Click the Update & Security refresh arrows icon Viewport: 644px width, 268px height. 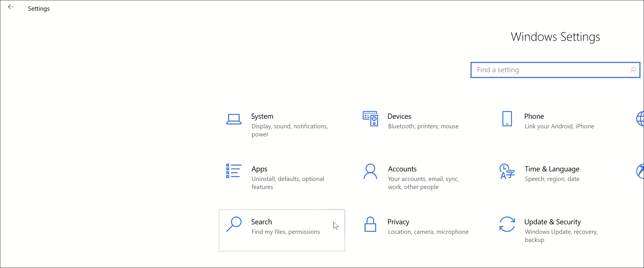(x=507, y=224)
